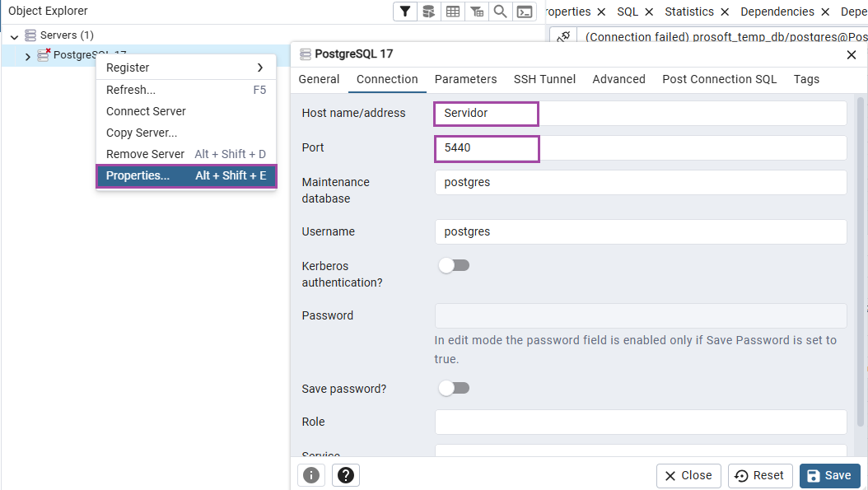This screenshot has height=490, width=868.
Task: Enable the Save password switch
Action: (454, 388)
